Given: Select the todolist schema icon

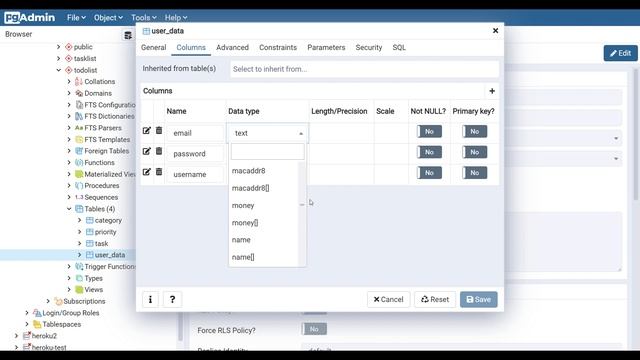Looking at the screenshot, I should point(69,70).
